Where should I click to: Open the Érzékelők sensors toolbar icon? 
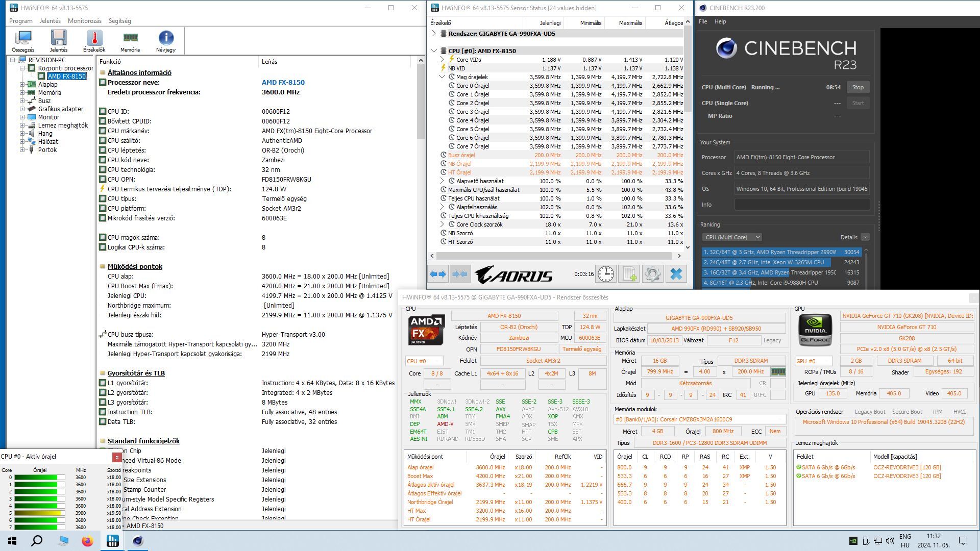tap(94, 41)
